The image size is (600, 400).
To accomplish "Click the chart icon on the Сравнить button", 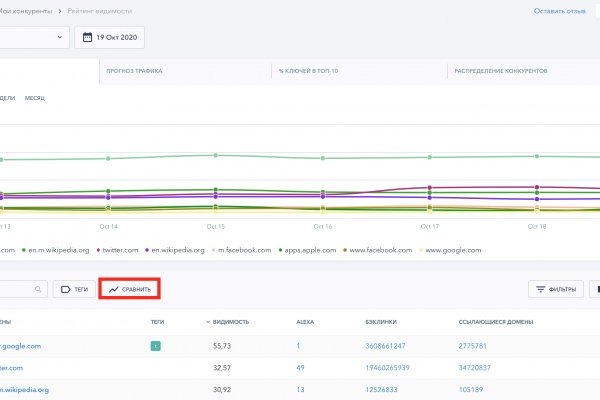I will (x=115, y=289).
